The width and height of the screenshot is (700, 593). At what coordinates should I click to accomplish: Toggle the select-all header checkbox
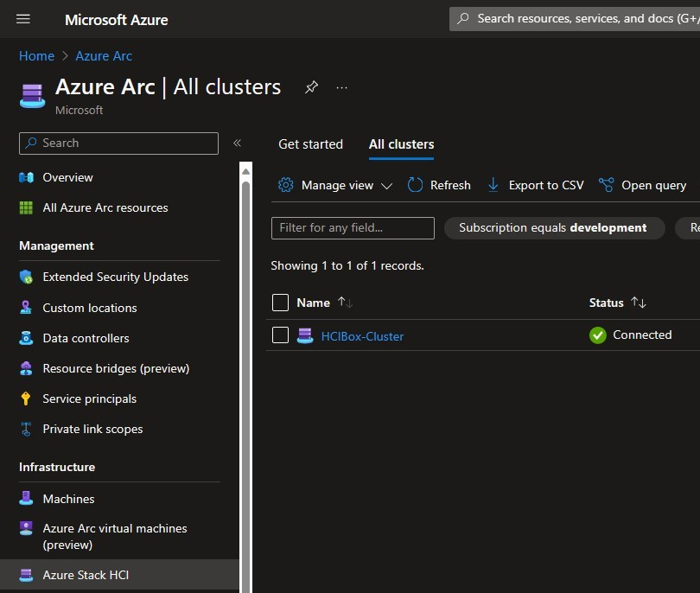tap(280, 303)
